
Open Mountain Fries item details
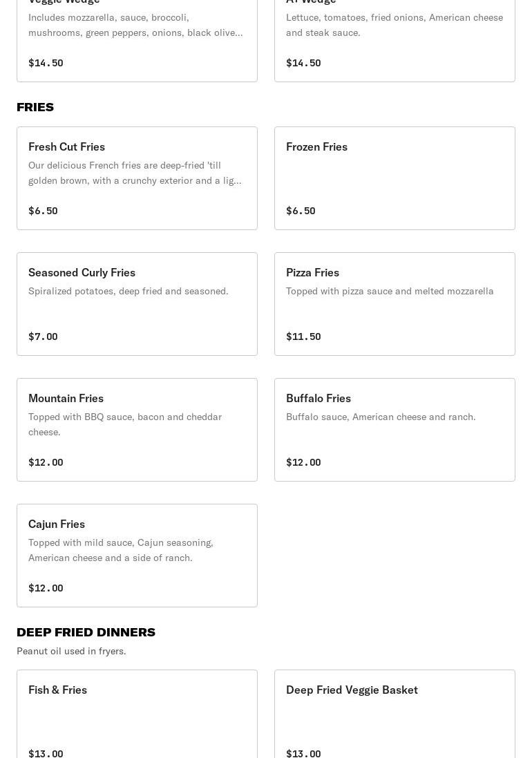pos(137,429)
